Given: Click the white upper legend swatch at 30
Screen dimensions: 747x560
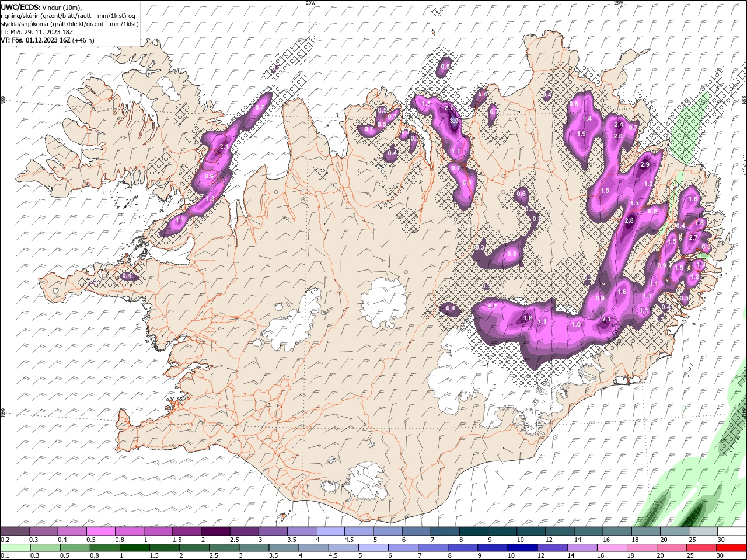Looking at the screenshot, I should coord(732,531).
